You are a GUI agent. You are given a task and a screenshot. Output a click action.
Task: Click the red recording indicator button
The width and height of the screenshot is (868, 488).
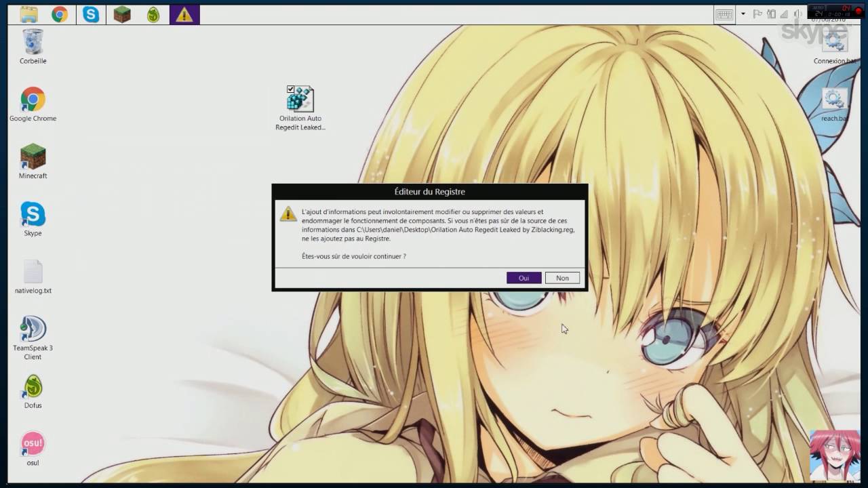(858, 12)
